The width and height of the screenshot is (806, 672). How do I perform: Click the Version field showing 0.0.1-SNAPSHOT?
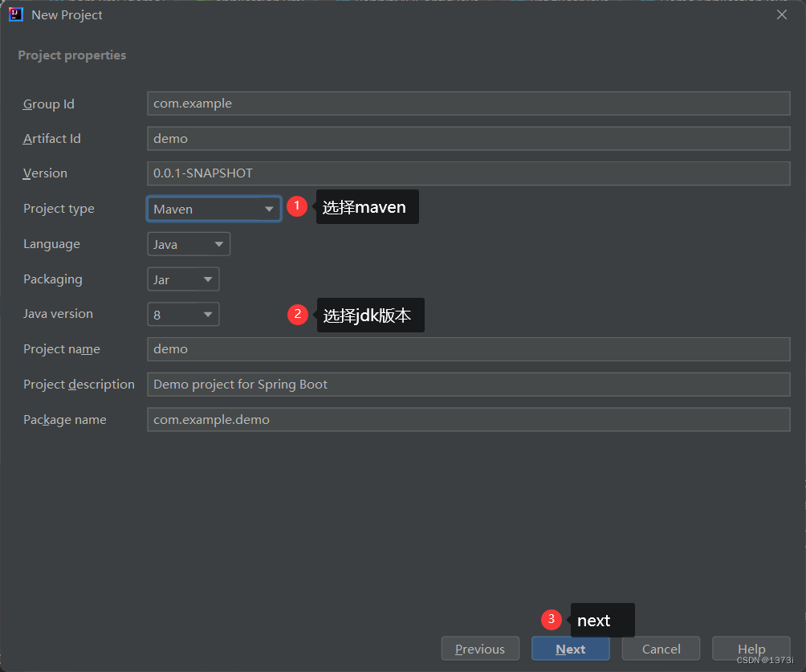[x=468, y=173]
